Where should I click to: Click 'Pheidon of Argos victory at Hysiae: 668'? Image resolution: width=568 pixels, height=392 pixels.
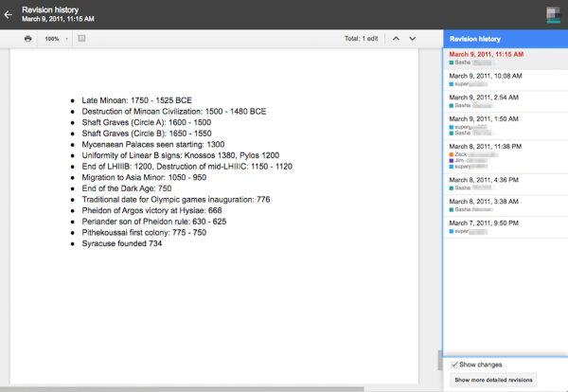(x=151, y=210)
